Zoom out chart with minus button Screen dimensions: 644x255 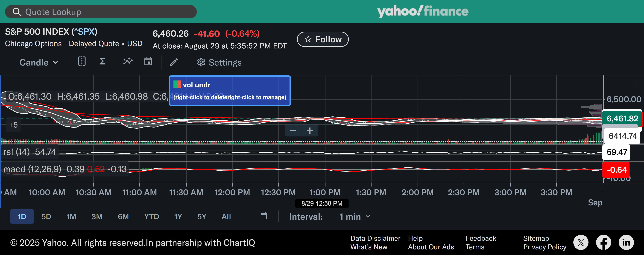293,131
